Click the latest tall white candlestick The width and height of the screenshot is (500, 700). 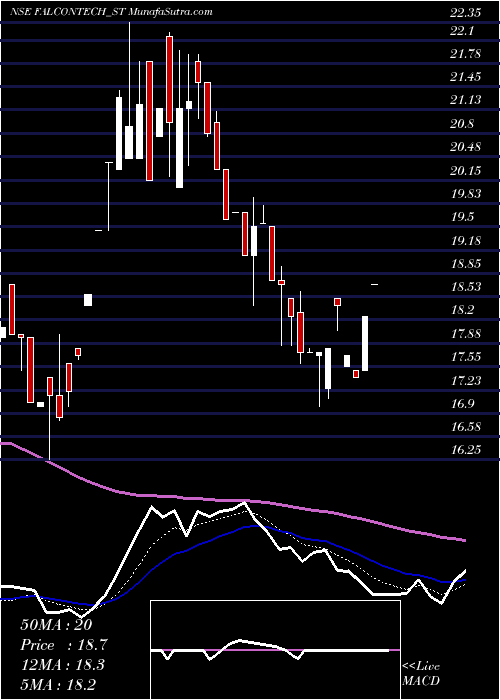(365, 343)
